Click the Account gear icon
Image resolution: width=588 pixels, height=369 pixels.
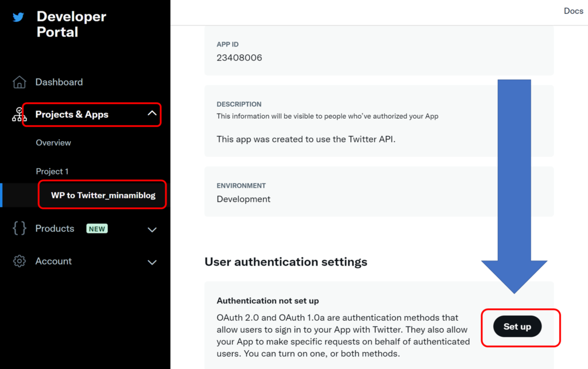point(20,261)
